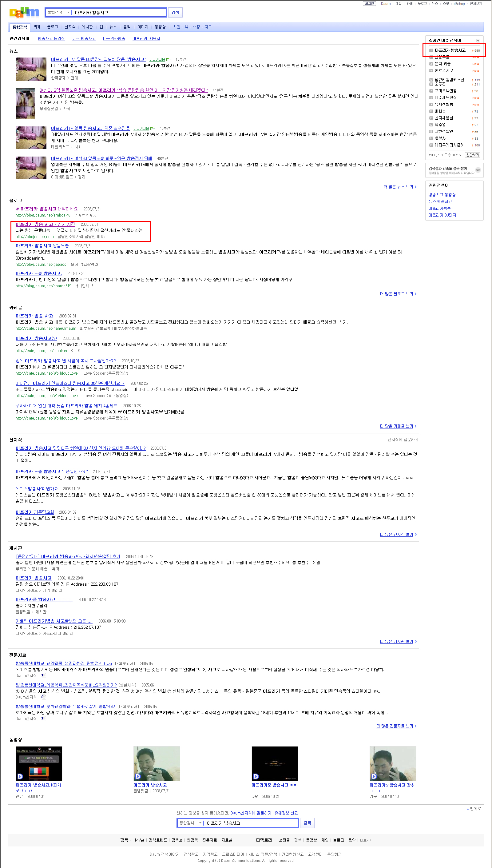The height and width of the screenshot is (868, 492).
Task: Open blog post 아프리카 방송 사고 - 신지 사진
Action: click(45, 225)
